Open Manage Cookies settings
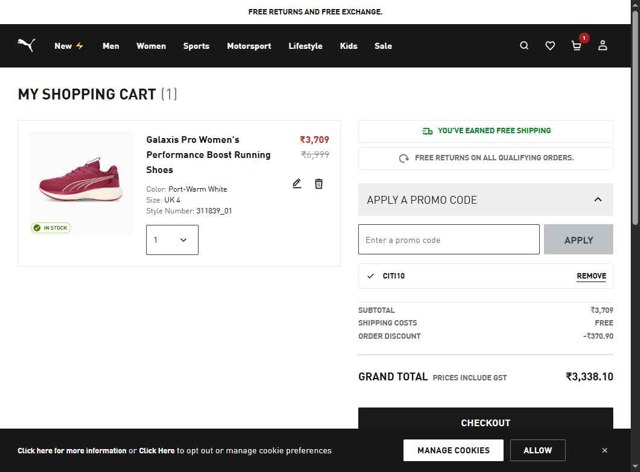 click(453, 450)
